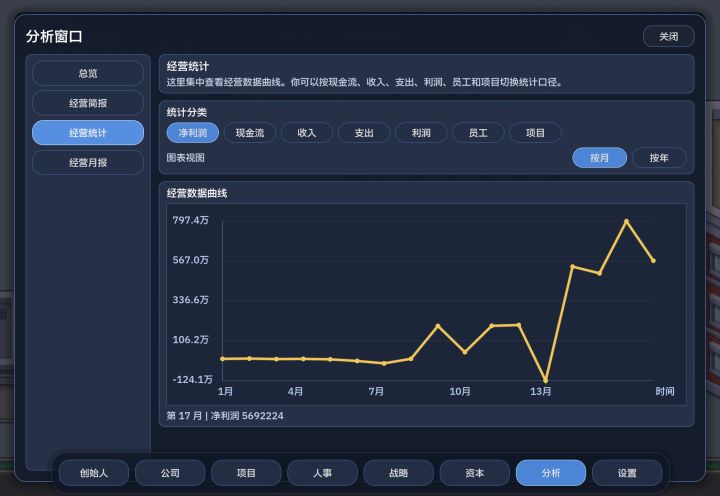Switch to 经营简报 in the sidebar
Image resolution: width=720 pixels, height=496 pixels.
[88, 103]
